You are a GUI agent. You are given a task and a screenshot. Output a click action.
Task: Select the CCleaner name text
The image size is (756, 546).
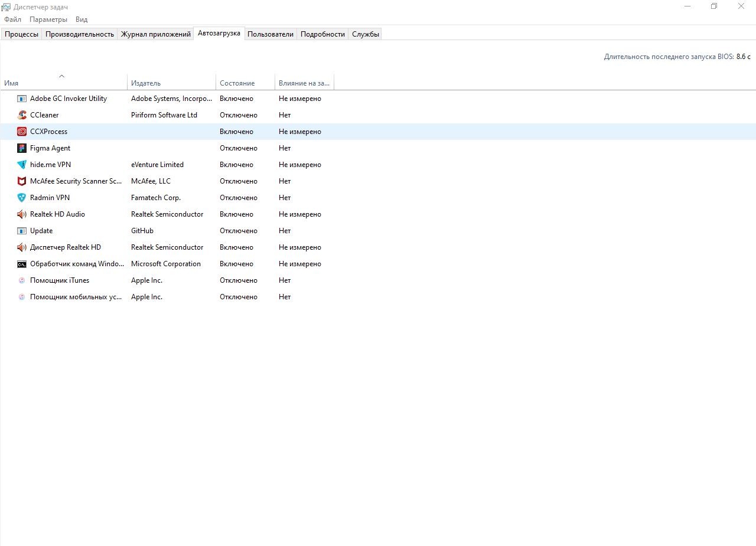pos(44,115)
